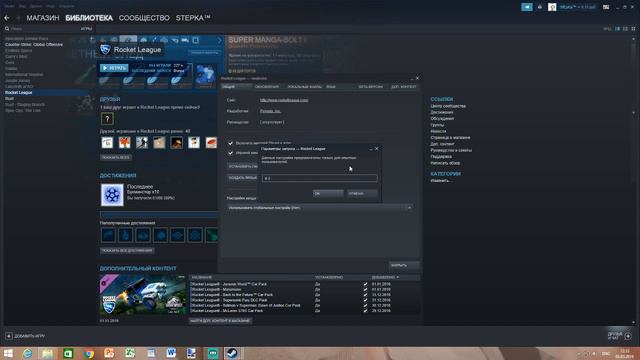This screenshot has height=360, width=640.
Task: Open Достижения link in Ссылки
Action: [x=442, y=112]
